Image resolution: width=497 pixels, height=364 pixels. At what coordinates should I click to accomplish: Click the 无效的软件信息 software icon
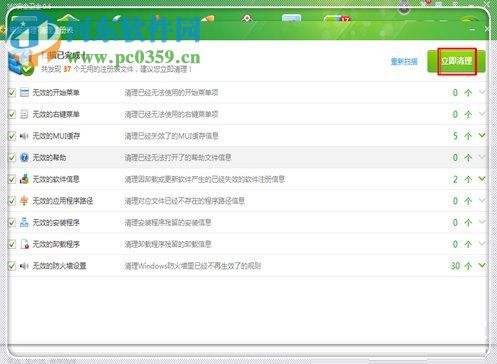pos(24,179)
